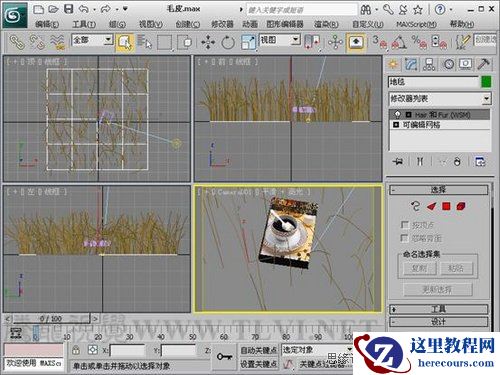
Task: Switch to the Create command panel tab
Action: pyautogui.click(x=393, y=64)
